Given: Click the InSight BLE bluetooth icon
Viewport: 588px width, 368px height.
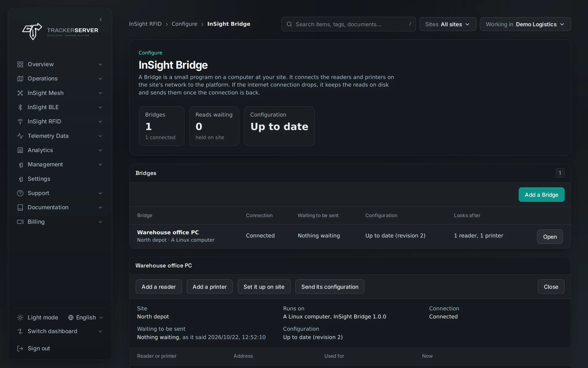Looking at the screenshot, I should point(20,107).
